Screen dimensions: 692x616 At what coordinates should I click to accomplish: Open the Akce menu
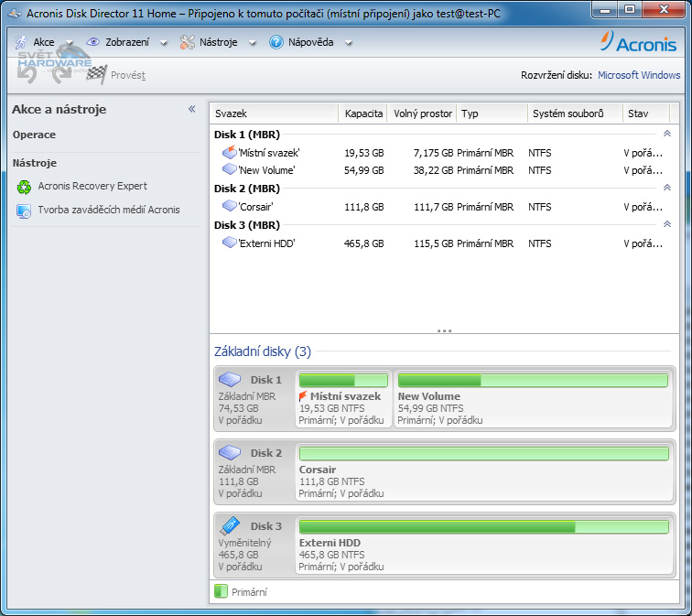(44, 42)
